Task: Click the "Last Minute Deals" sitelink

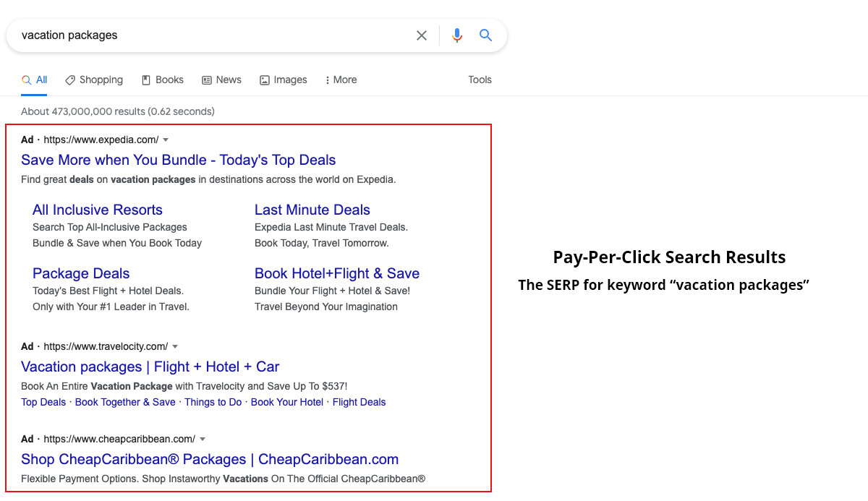Action: [312, 210]
